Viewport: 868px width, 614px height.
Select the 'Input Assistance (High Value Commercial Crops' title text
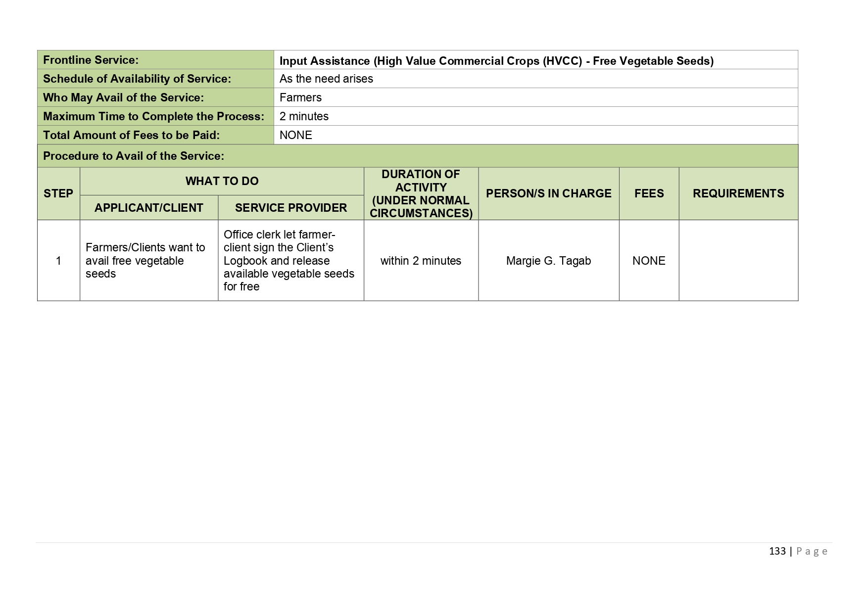click(x=410, y=61)
